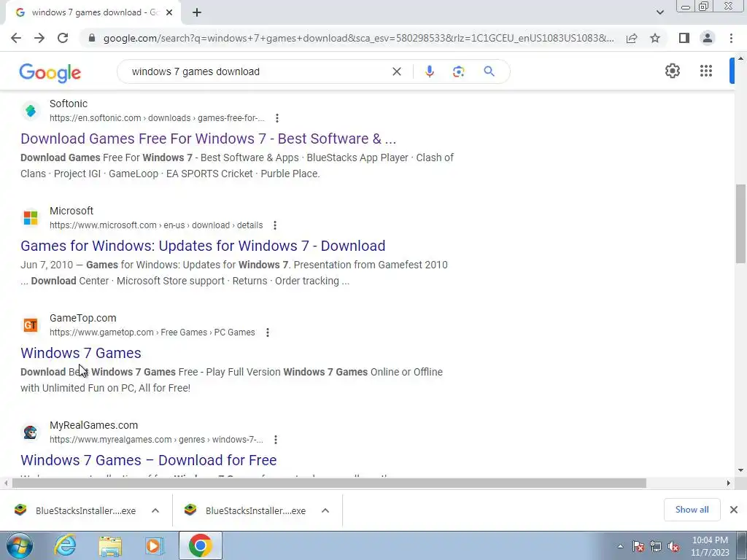The height and width of the screenshot is (560, 747).
Task: Clear the search box text
Action: point(396,71)
